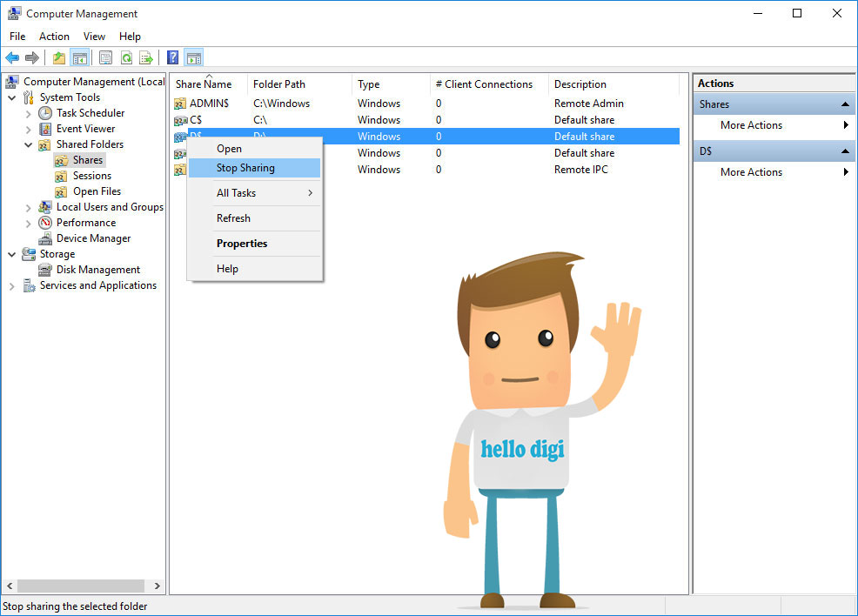Click the Services and Applications icon

pyautogui.click(x=29, y=285)
